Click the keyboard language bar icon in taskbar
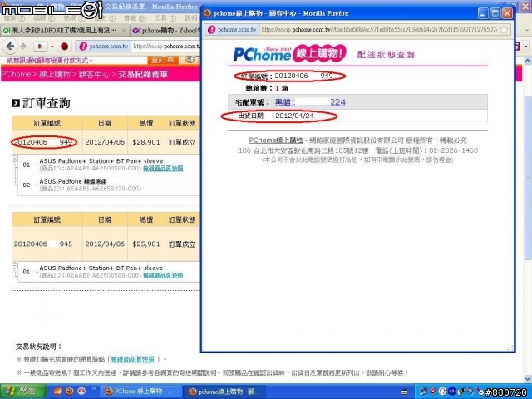The height and width of the screenshot is (399, 532). [x=404, y=392]
